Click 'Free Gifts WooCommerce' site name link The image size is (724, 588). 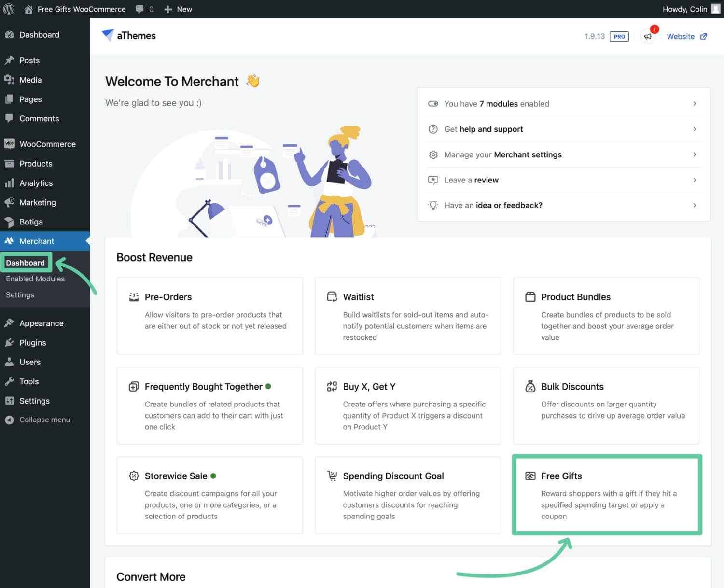click(82, 9)
